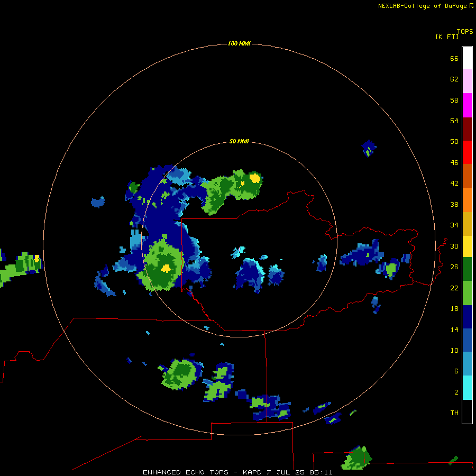
Task: Click the "05:11" timestamp in caption
Action: click(321, 472)
